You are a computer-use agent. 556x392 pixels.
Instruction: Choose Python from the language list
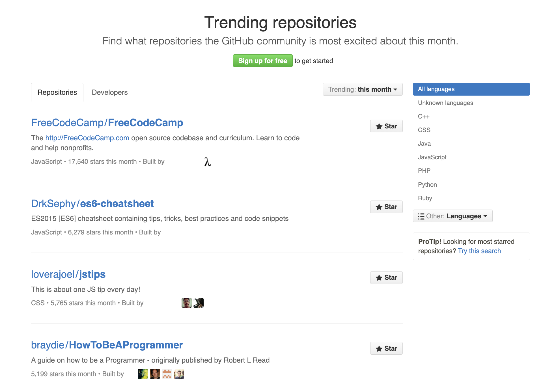click(x=427, y=185)
